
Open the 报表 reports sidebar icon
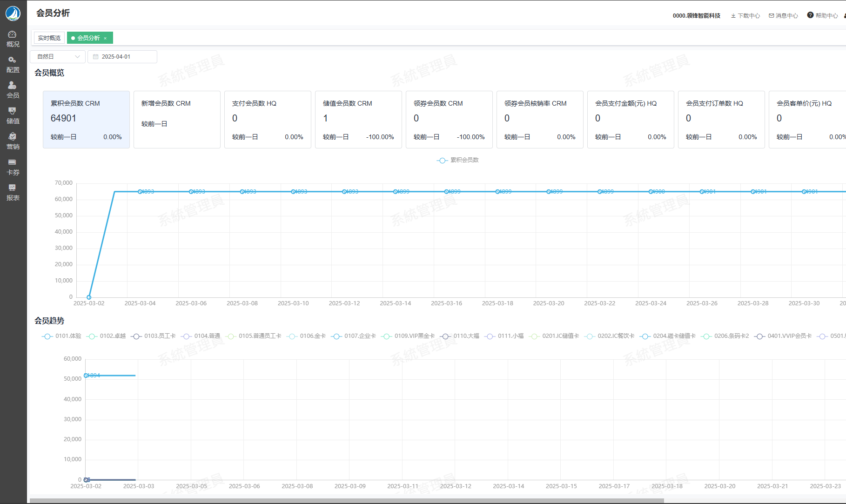pyautogui.click(x=13, y=193)
